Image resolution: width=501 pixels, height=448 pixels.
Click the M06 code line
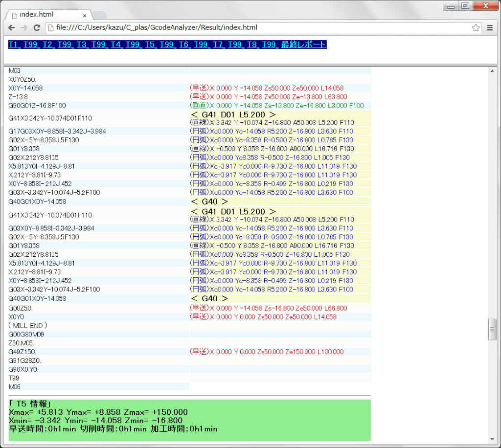click(x=14, y=387)
